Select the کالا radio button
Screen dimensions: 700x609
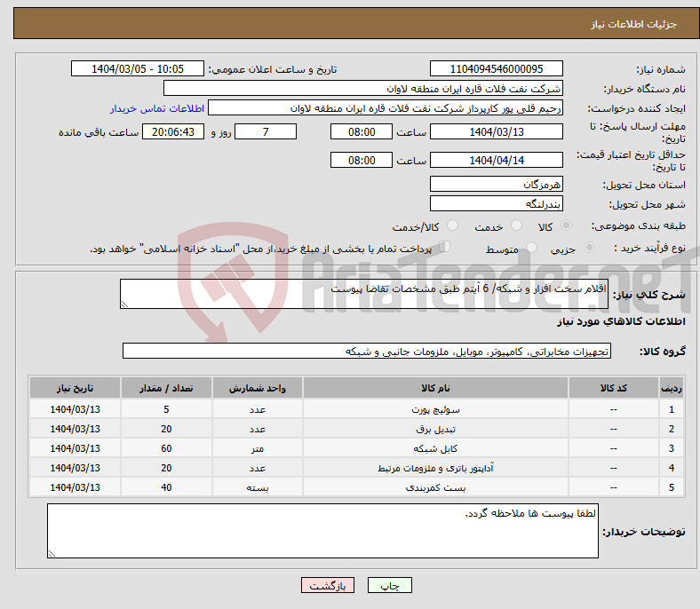(566, 225)
